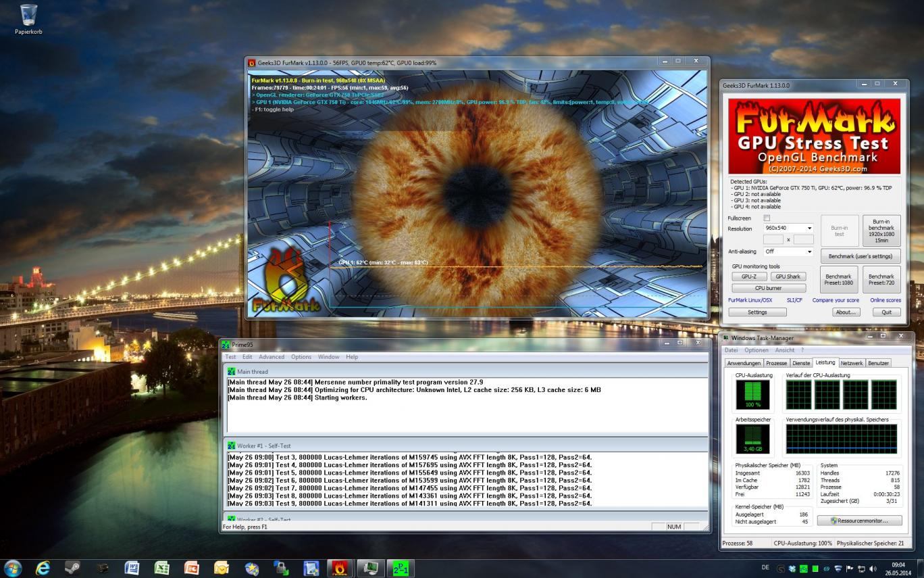924x578 pixels.
Task: Launch the GPU-Z monitoring tool
Action: 748,276
